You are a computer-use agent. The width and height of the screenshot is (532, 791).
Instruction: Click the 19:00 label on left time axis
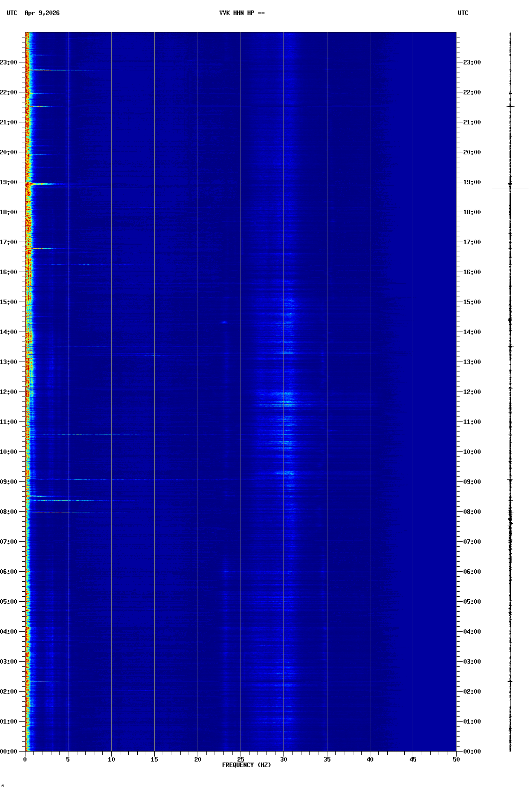coord(9,182)
